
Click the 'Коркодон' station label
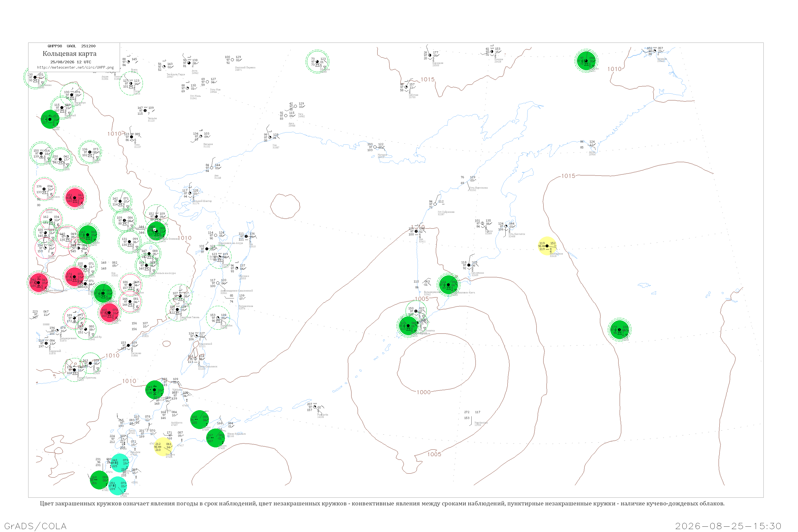tap(438, 63)
